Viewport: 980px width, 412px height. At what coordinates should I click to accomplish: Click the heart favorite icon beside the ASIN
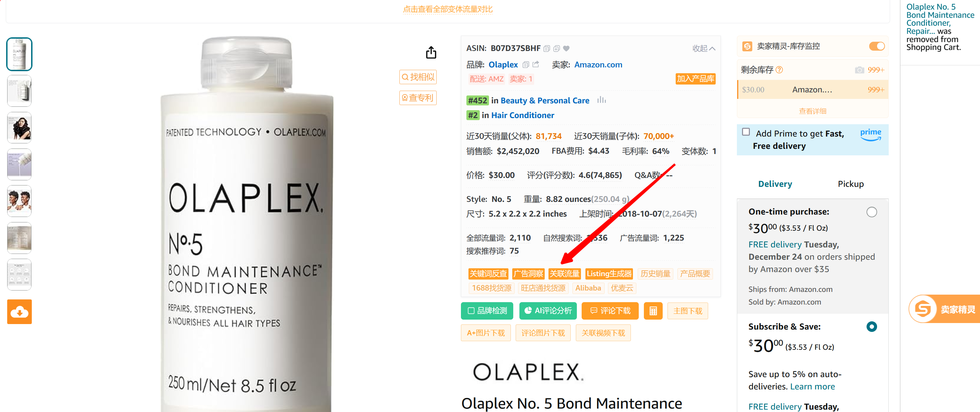tap(566, 48)
